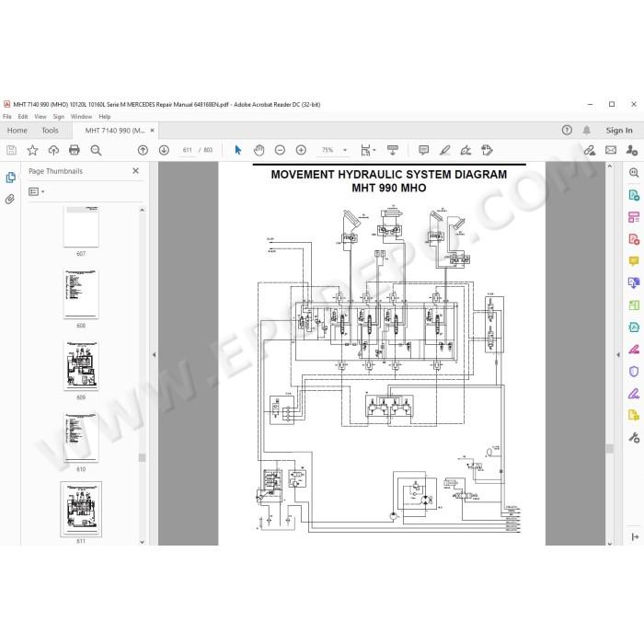This screenshot has height=644, width=644.
Task: Zoom in with plus icon
Action: tap(301, 150)
